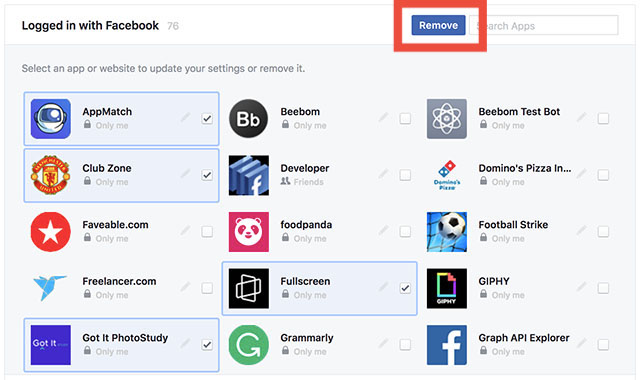Image resolution: width=640 pixels, height=380 pixels.
Task: Click the Football Strike soccer ball icon
Action: click(447, 231)
